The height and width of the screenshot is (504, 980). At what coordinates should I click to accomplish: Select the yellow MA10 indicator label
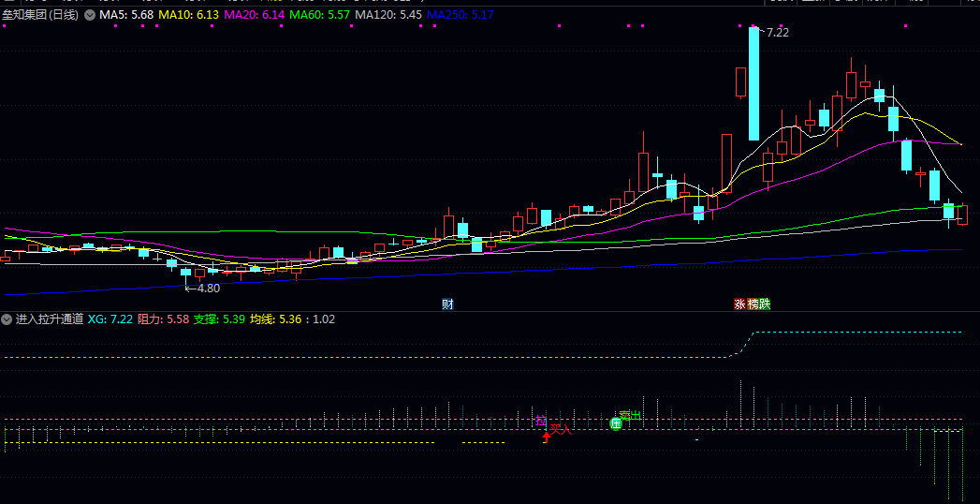(187, 15)
